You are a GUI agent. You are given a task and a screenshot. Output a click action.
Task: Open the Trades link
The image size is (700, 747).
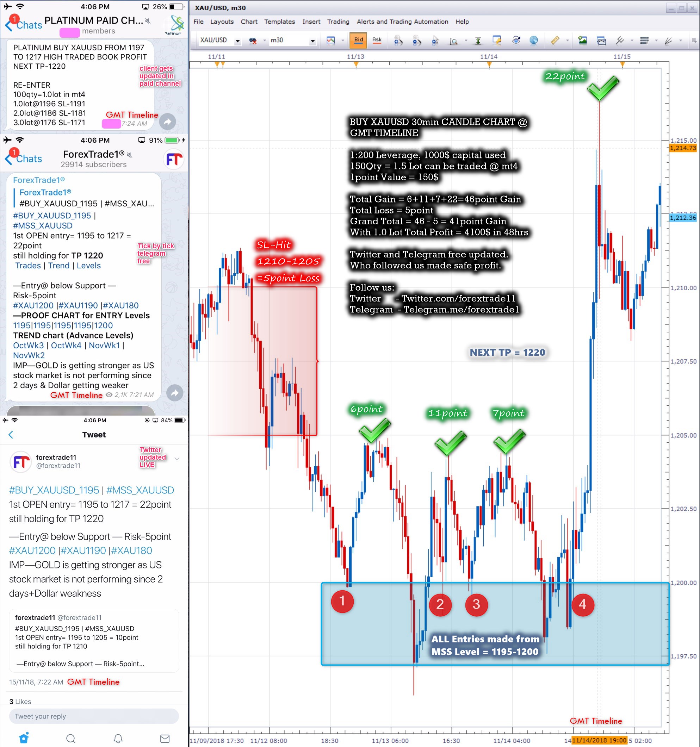tap(28, 266)
